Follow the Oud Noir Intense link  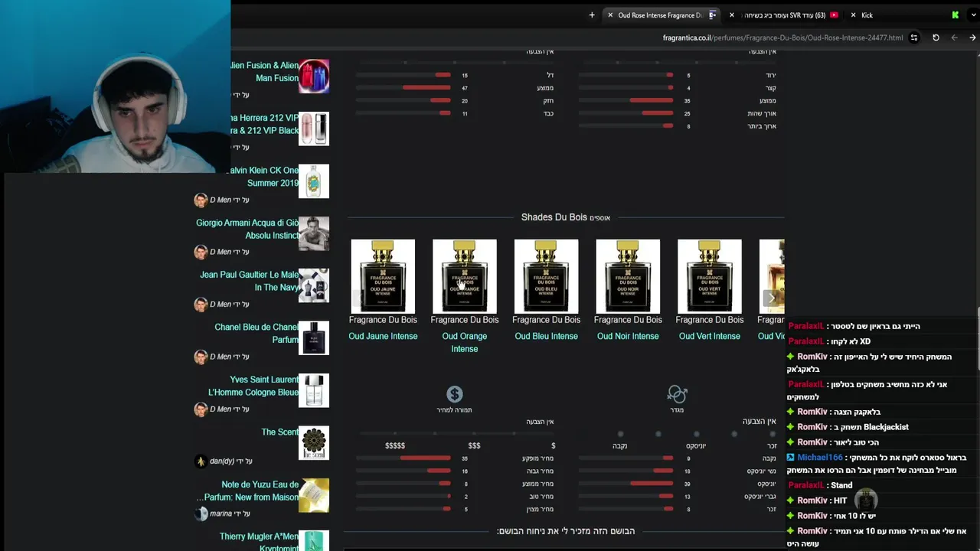(628, 336)
